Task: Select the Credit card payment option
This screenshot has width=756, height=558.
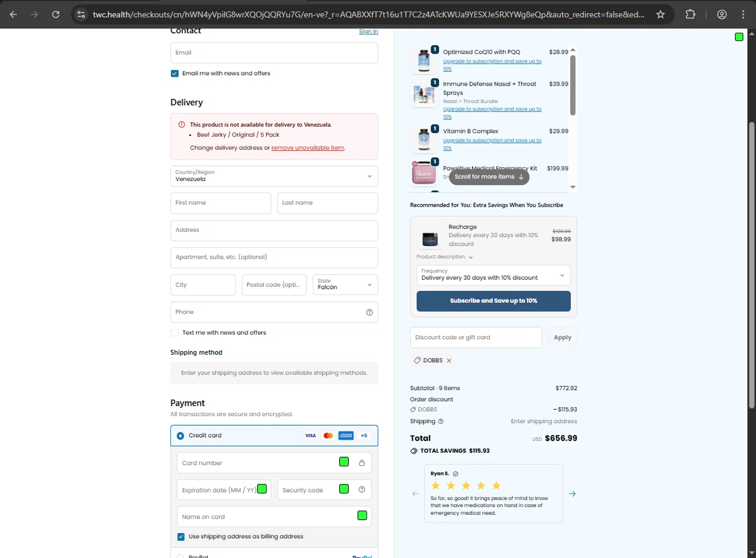Action: [x=180, y=436]
